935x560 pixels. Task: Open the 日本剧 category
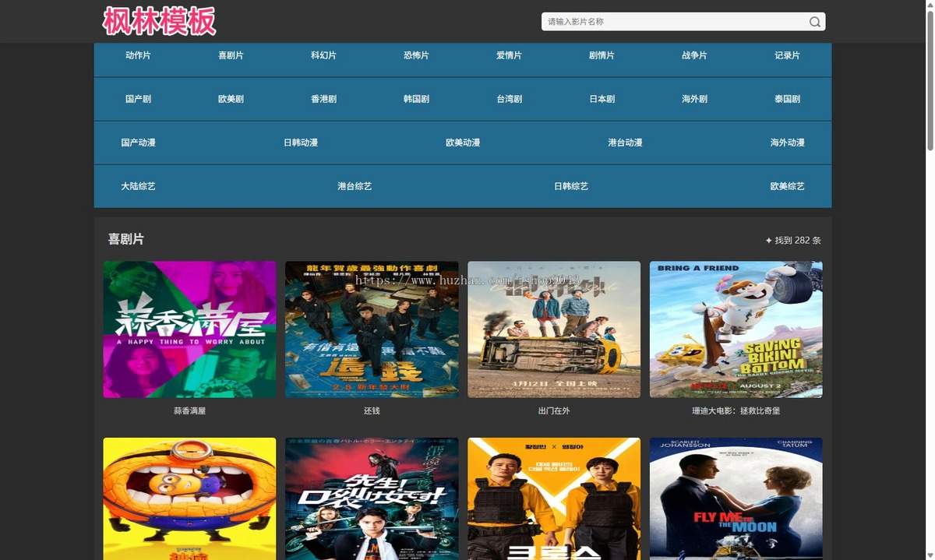tap(602, 99)
